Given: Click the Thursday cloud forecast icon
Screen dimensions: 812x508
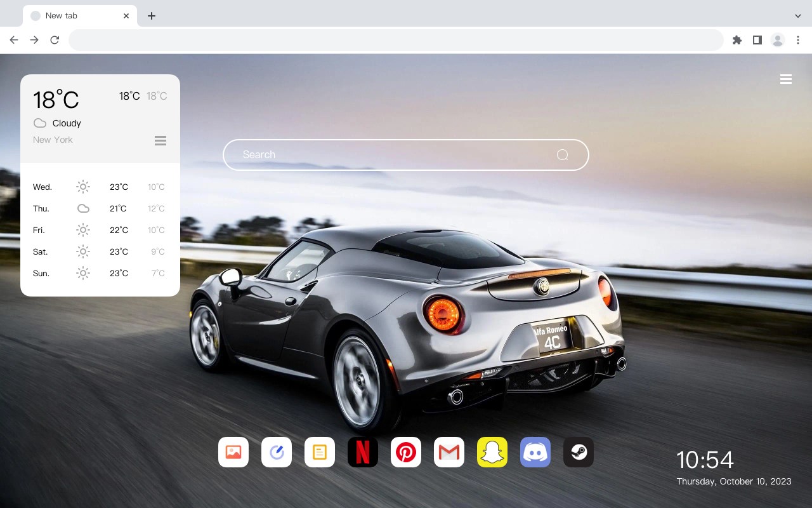Looking at the screenshot, I should (x=83, y=208).
